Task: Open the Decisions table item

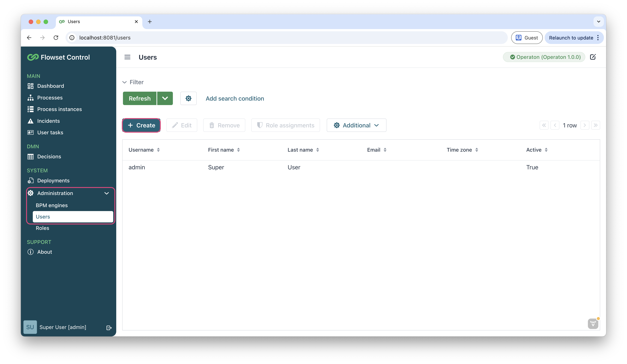Action: (49, 156)
